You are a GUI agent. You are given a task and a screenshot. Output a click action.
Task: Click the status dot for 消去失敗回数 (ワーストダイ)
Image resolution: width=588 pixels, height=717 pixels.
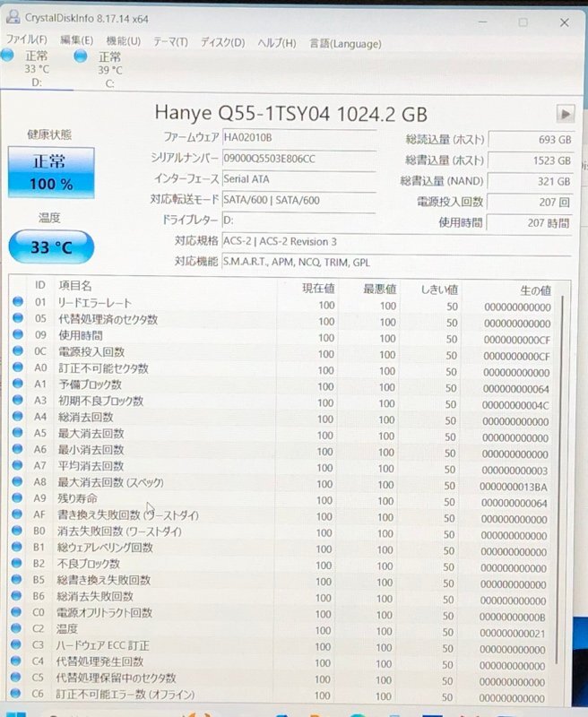click(x=16, y=530)
